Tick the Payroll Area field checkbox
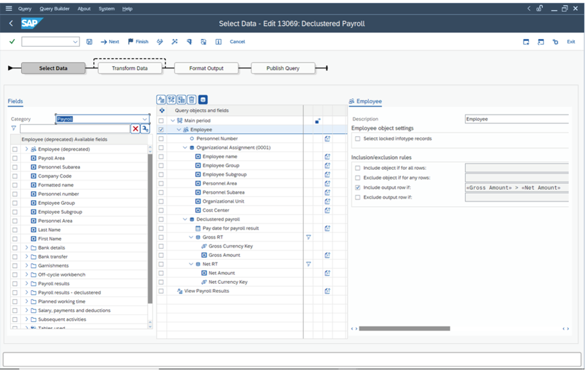588x370 pixels. coord(14,158)
